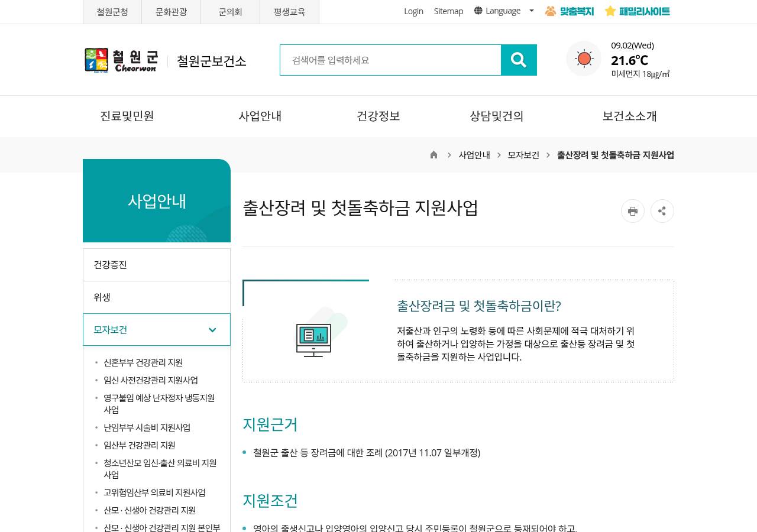Switch to the 평생교육 top tab
Screen dimensions: 757x532
[290, 12]
